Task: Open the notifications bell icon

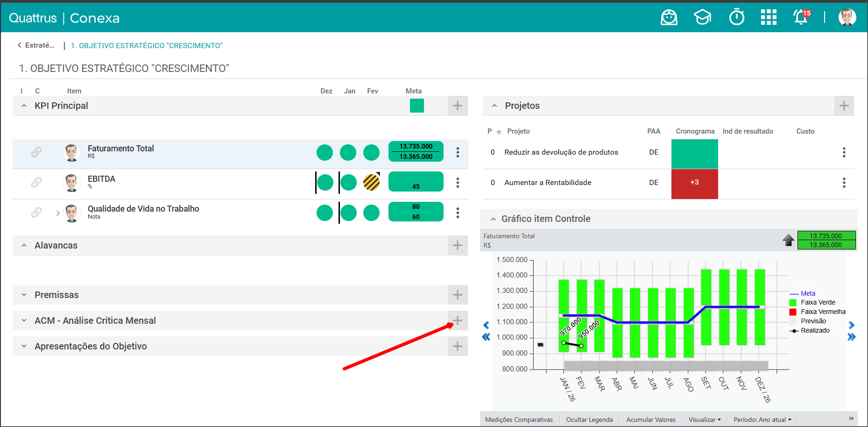Action: pyautogui.click(x=801, y=18)
